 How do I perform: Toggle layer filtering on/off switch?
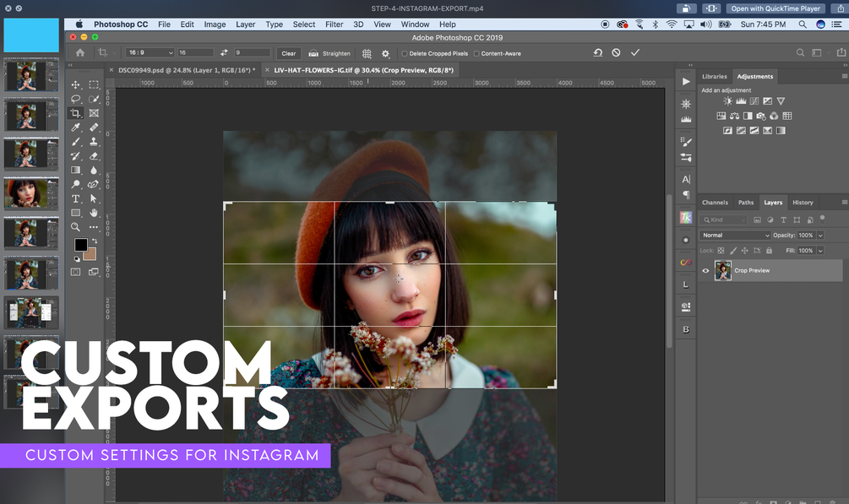[823, 219]
